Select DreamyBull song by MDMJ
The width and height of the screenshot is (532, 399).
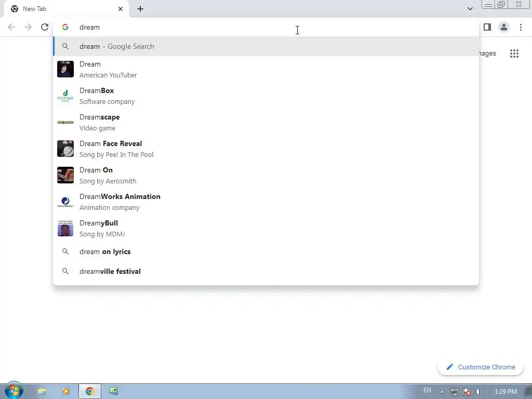pyautogui.click(x=266, y=228)
